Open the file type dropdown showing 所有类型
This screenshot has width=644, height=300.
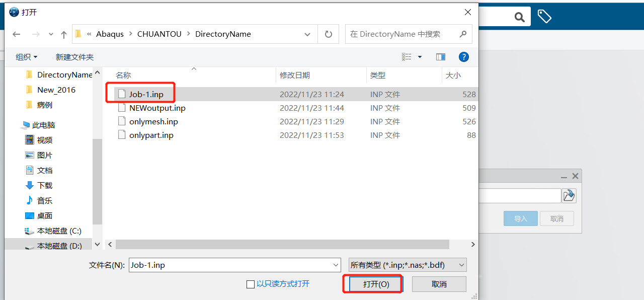408,264
